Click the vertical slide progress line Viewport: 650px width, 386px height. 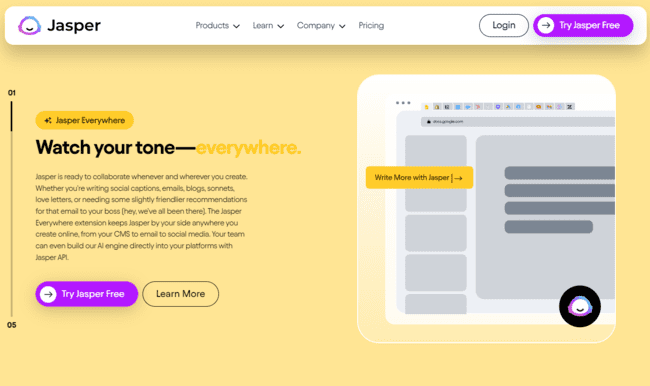(x=11, y=209)
